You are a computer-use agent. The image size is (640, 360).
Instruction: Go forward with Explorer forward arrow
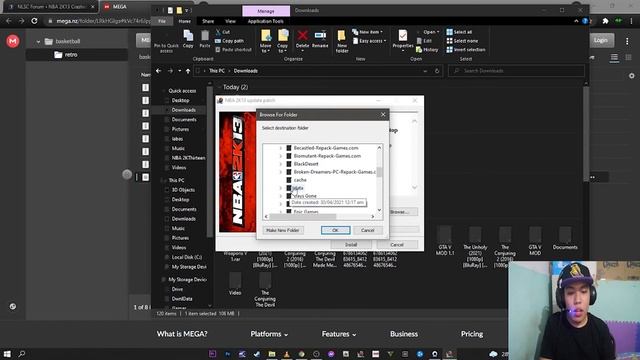coord(170,71)
